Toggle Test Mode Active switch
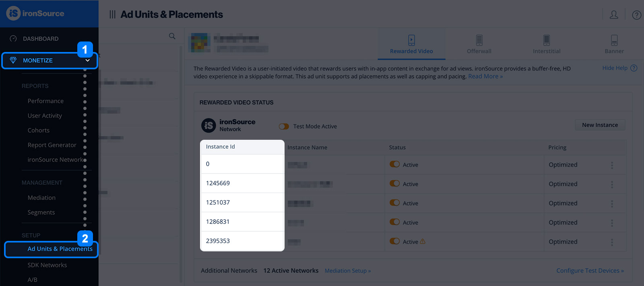The height and width of the screenshot is (286, 644). coord(284,126)
